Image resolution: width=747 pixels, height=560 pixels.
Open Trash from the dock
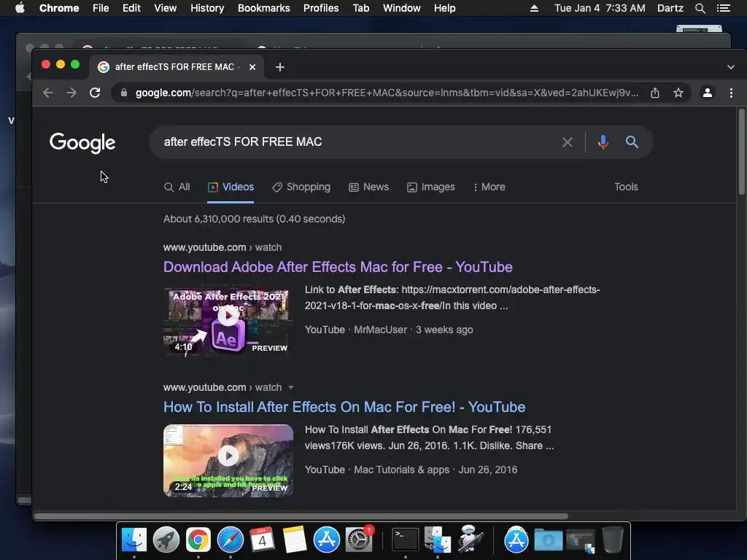[x=613, y=540]
